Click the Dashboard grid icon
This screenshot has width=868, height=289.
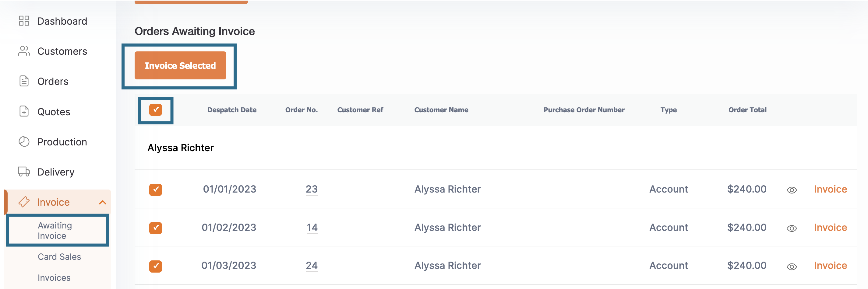coord(24,21)
